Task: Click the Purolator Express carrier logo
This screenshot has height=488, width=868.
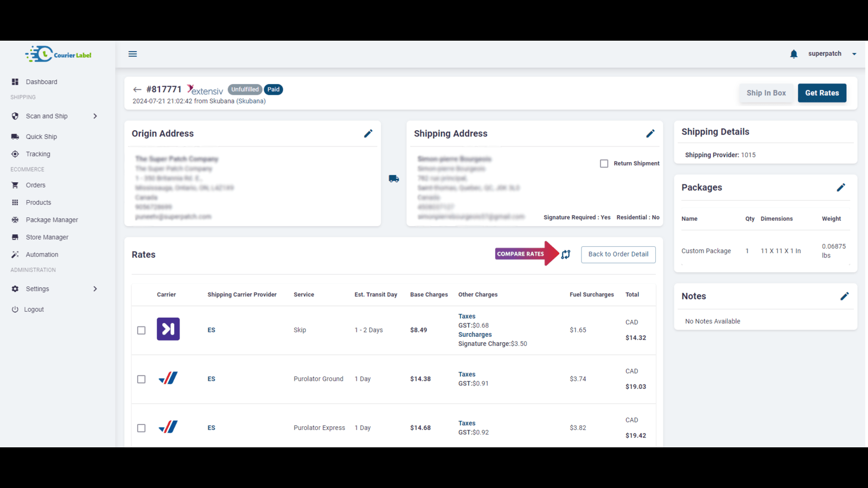Action: 168,427
